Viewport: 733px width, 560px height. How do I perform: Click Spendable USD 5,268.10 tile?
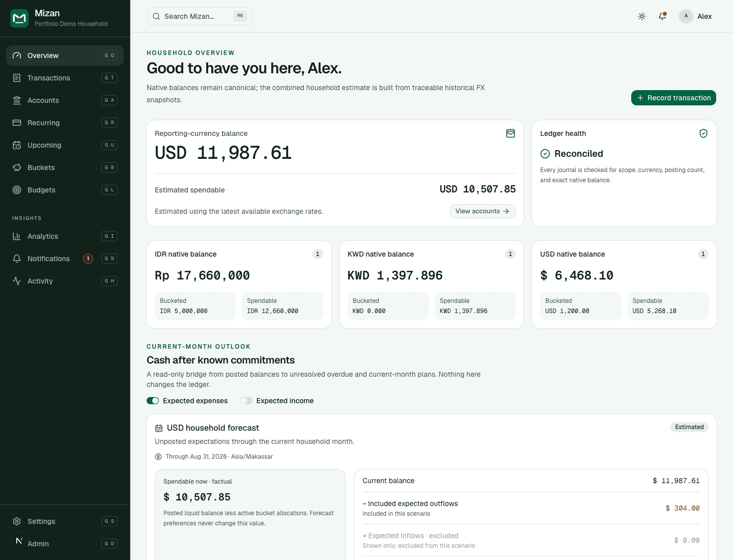[x=668, y=306]
